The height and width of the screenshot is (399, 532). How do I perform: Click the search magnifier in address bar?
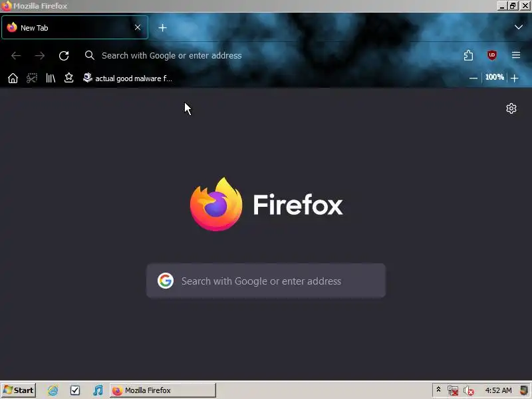pyautogui.click(x=90, y=55)
